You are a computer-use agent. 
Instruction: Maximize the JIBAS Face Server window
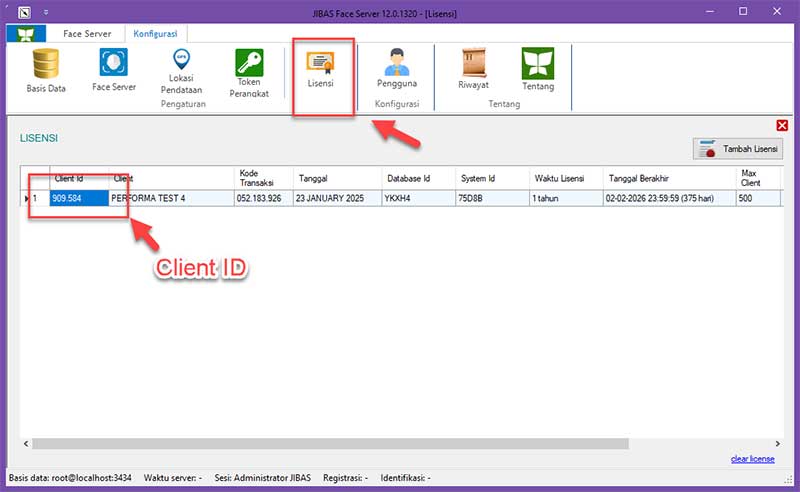[743, 11]
